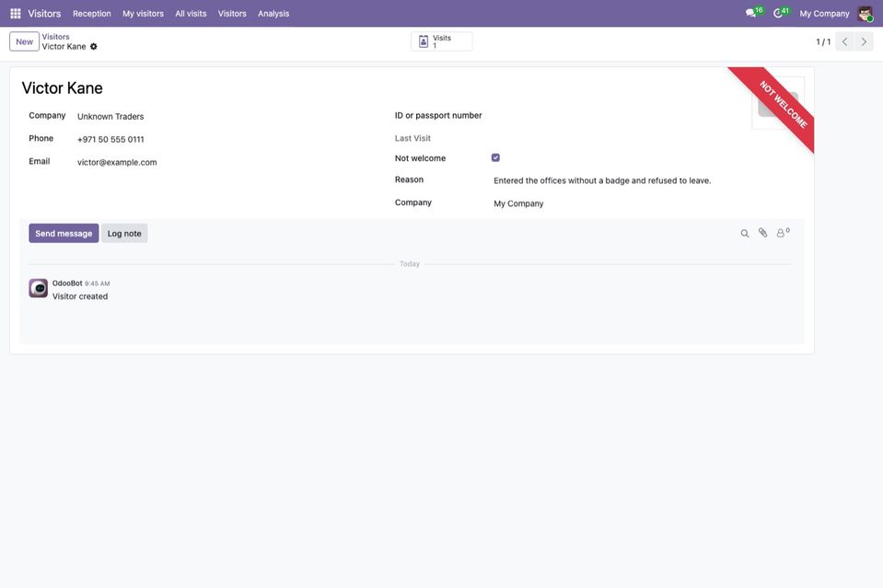This screenshot has height=588, width=883.
Task: Click the OdooBot avatar image
Action: [x=39, y=288]
